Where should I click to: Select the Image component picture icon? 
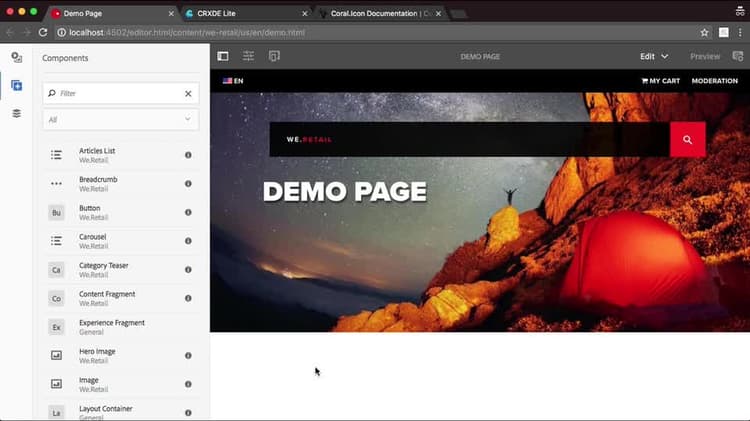tap(56, 384)
